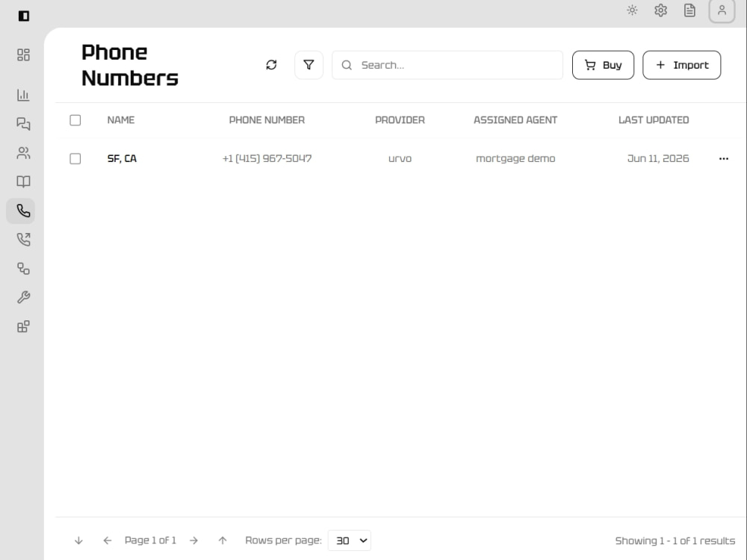
Task: Go to previous page left arrow
Action: point(107,541)
